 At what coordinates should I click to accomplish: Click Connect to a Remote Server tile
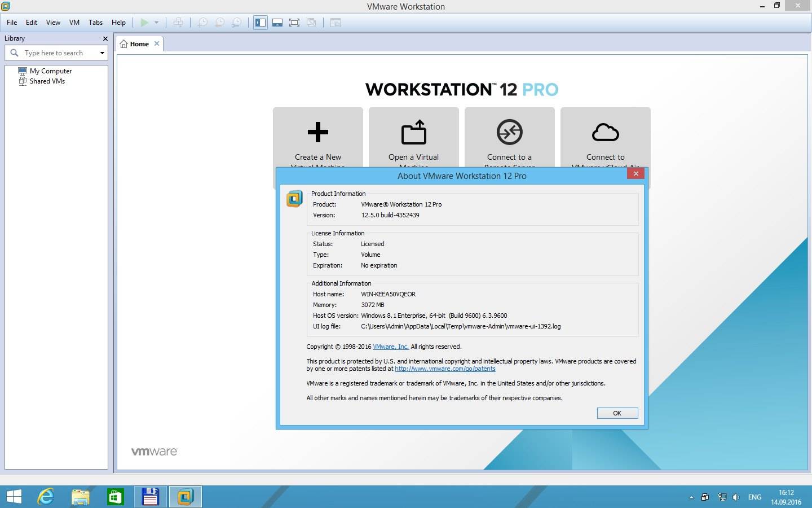coord(510,138)
